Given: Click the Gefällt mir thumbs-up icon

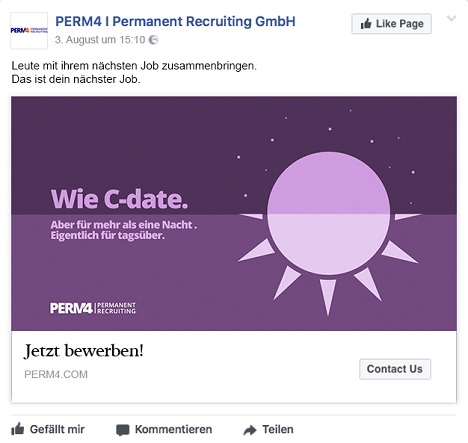Looking at the screenshot, I should 18,429.
